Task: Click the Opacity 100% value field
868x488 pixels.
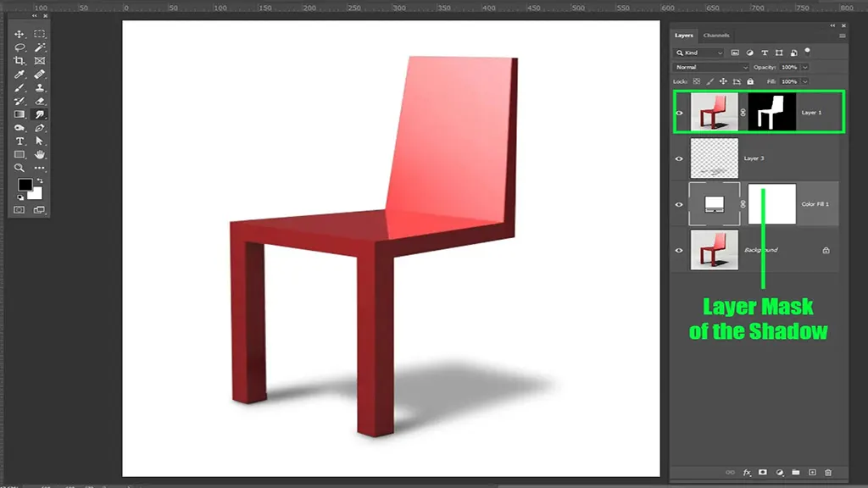Action: click(789, 68)
